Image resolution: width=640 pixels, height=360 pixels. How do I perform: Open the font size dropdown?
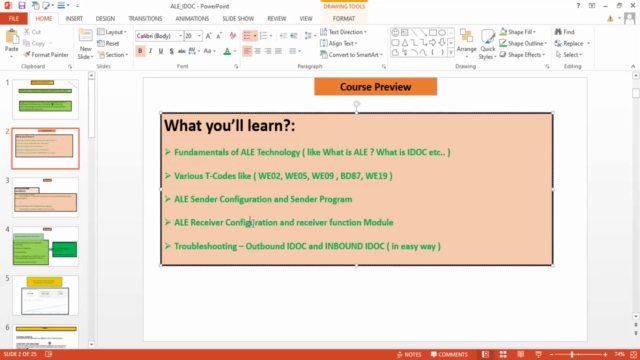pos(199,36)
